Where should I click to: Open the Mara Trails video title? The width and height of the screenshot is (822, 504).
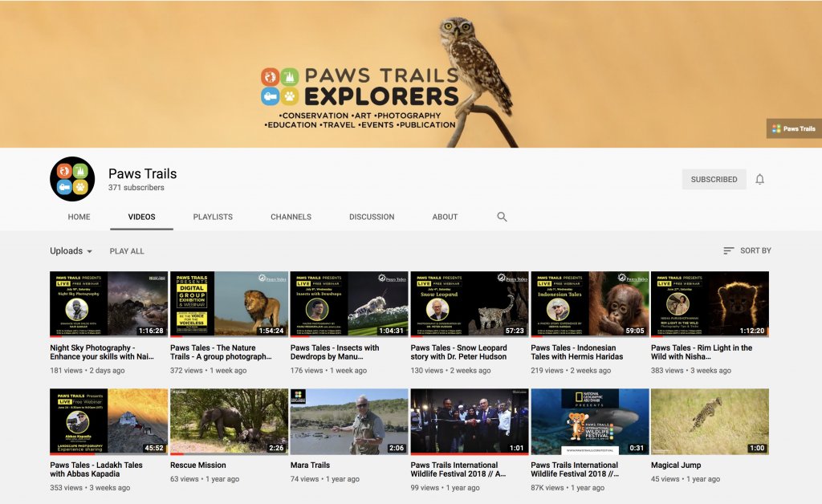(311, 465)
